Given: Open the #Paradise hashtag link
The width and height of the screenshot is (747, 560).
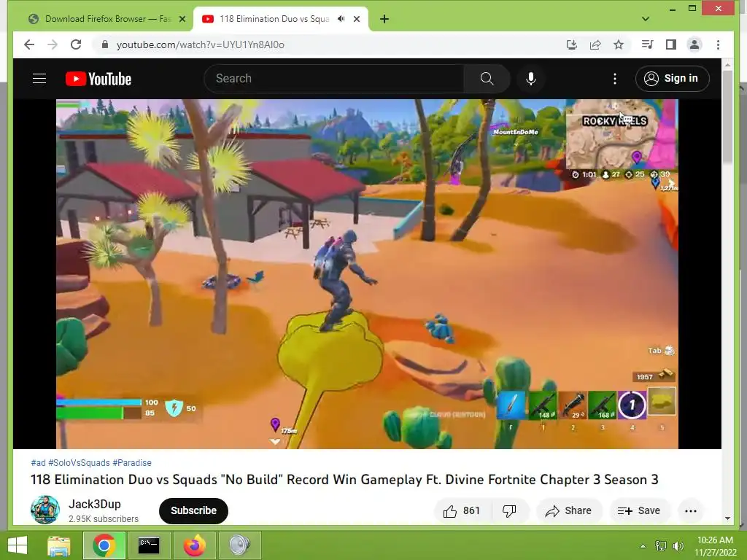Looking at the screenshot, I should coord(132,463).
